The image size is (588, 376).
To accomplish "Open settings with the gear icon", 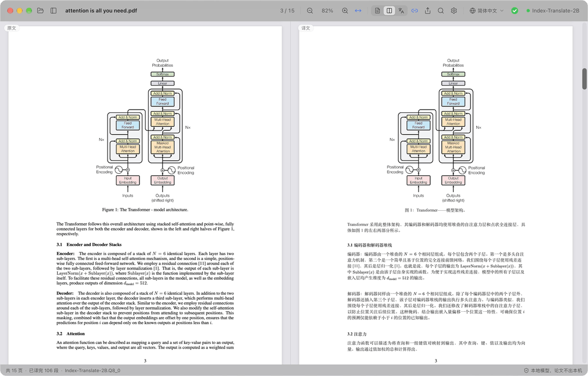I will tap(454, 11).
